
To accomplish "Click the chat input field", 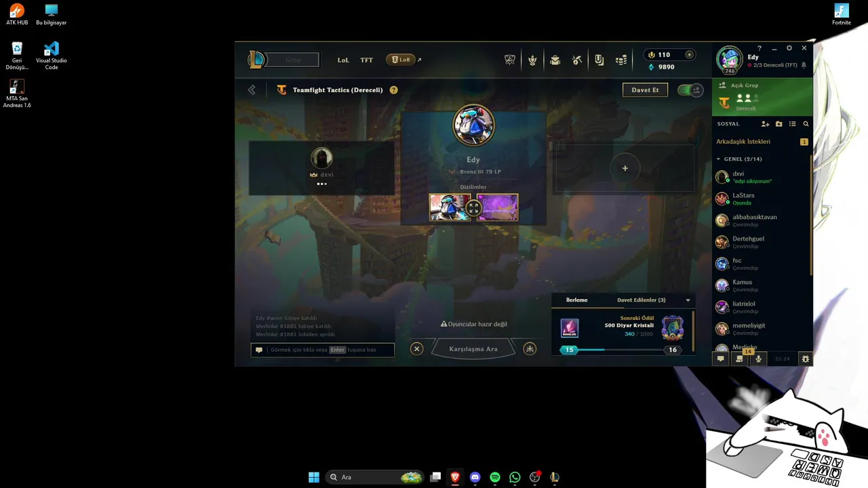I will 322,350.
